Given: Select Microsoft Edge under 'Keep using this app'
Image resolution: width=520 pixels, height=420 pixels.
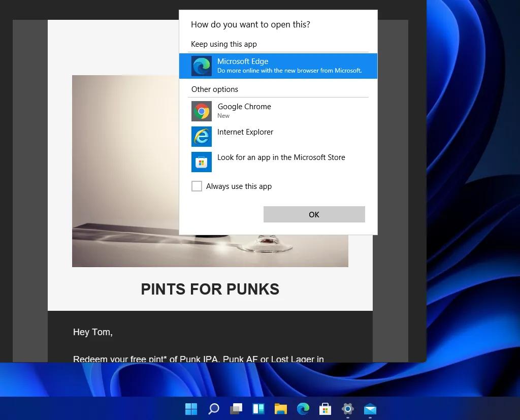Looking at the screenshot, I should [278, 66].
